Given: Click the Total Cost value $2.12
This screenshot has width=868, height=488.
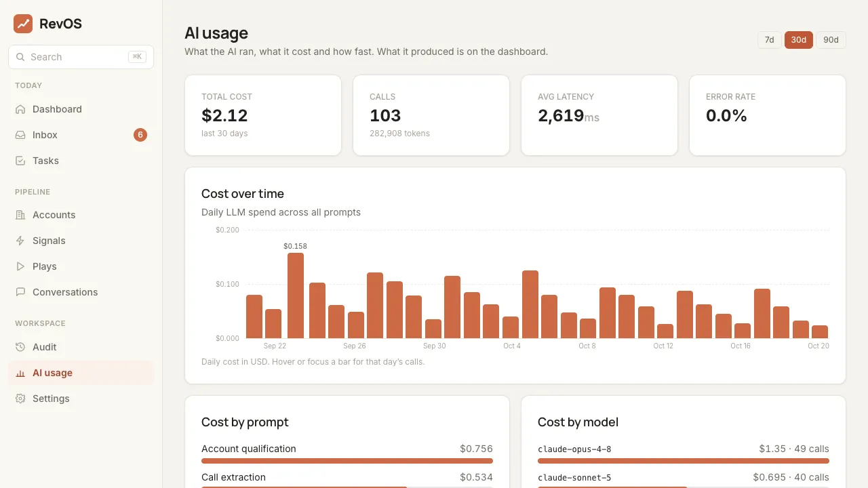Looking at the screenshot, I should click(x=224, y=116).
